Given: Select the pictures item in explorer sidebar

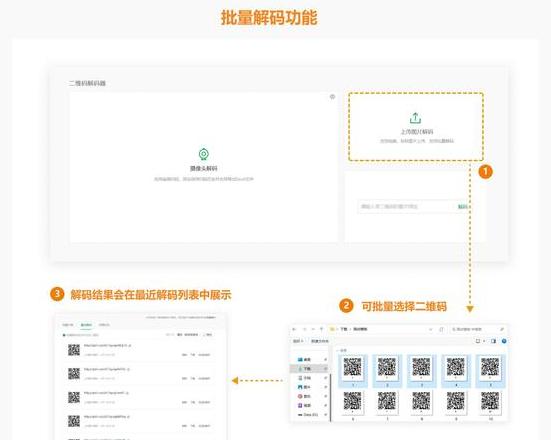Looking at the screenshot, I should tap(308, 387).
